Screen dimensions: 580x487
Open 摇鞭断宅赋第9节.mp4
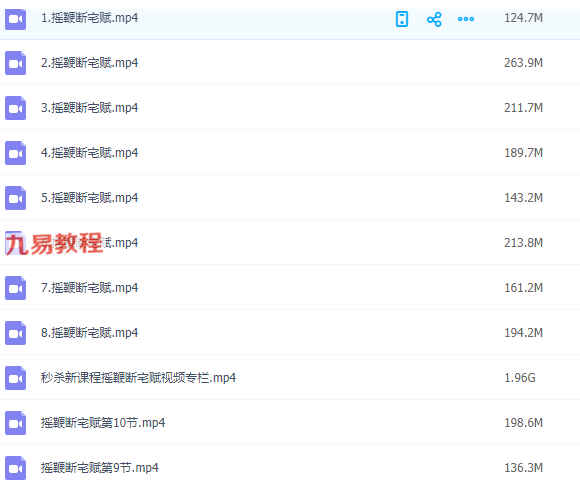pos(100,468)
